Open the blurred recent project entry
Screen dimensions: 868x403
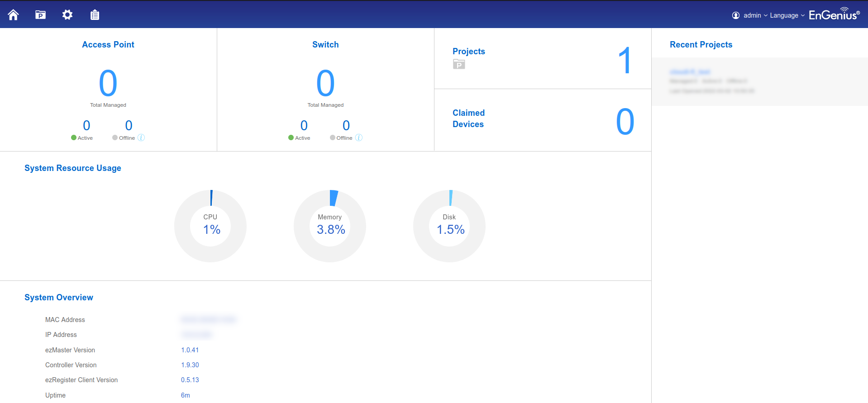[x=760, y=81]
